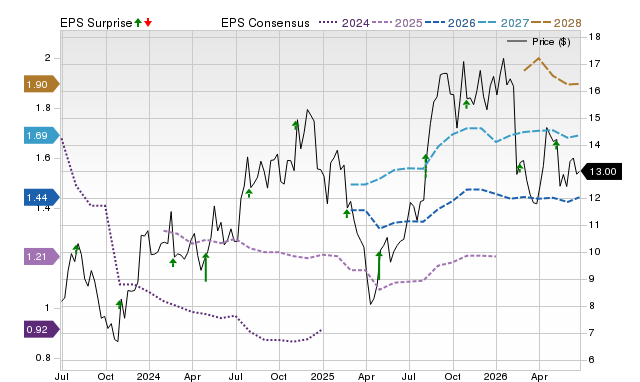Image resolution: width=640 pixels, height=382 pixels.
Task: Toggle the 2026 consensus series in the legend
Action: pyautogui.click(x=450, y=23)
